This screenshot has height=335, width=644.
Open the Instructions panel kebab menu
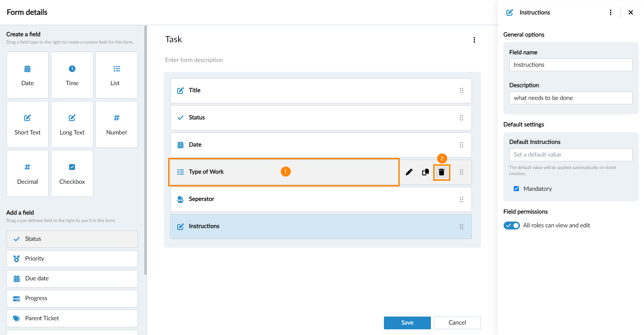[x=610, y=12]
